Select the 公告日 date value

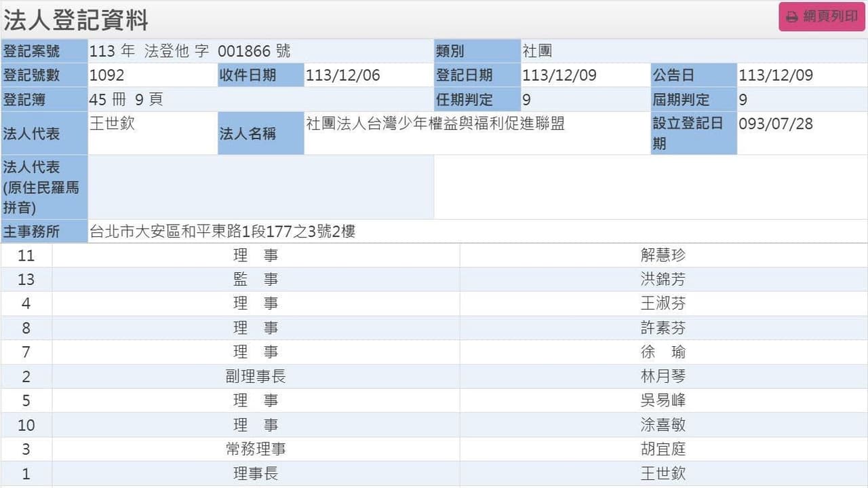[776, 75]
